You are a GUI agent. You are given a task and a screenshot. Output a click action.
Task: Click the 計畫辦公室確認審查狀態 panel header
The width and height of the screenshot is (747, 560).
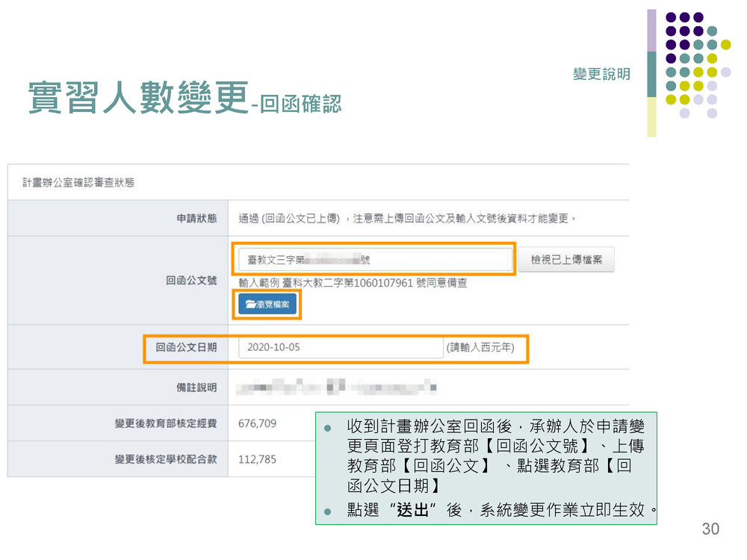pyautogui.click(x=78, y=182)
